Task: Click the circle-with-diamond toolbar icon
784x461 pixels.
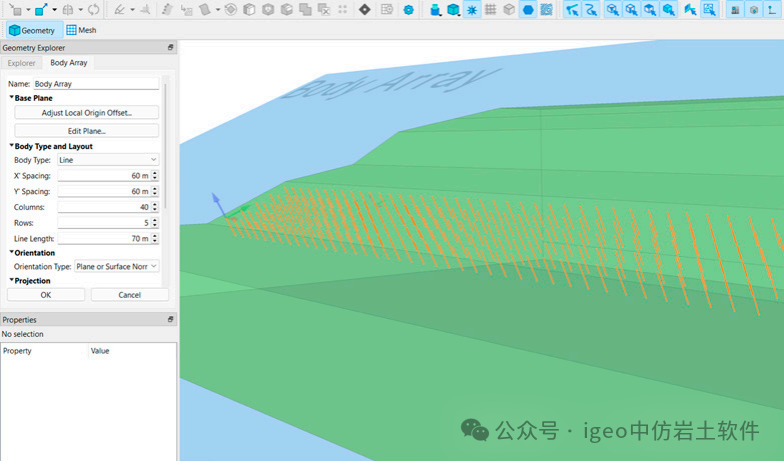Action: [x=230, y=10]
